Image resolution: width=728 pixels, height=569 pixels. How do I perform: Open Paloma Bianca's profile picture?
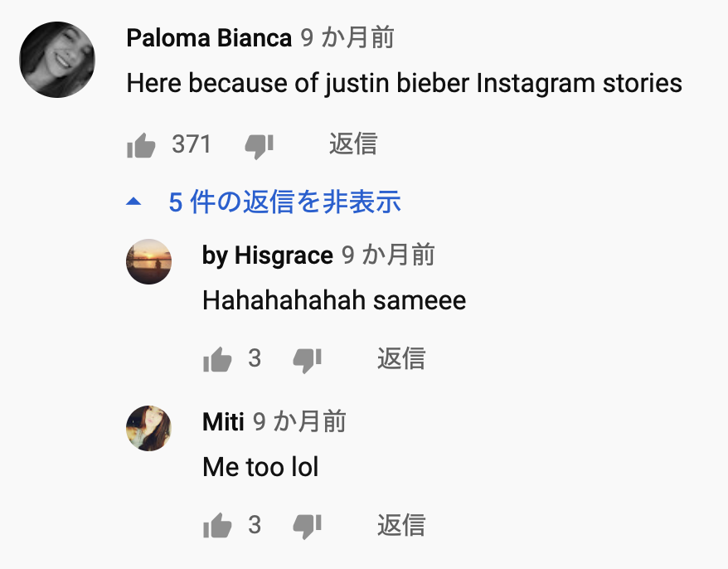57,59
